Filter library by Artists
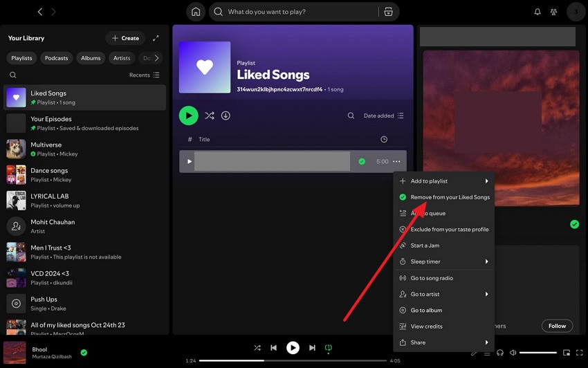 pos(122,58)
